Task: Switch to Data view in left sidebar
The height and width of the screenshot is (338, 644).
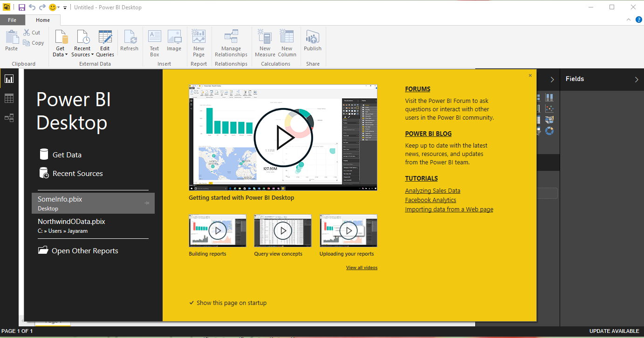Action: tap(9, 98)
